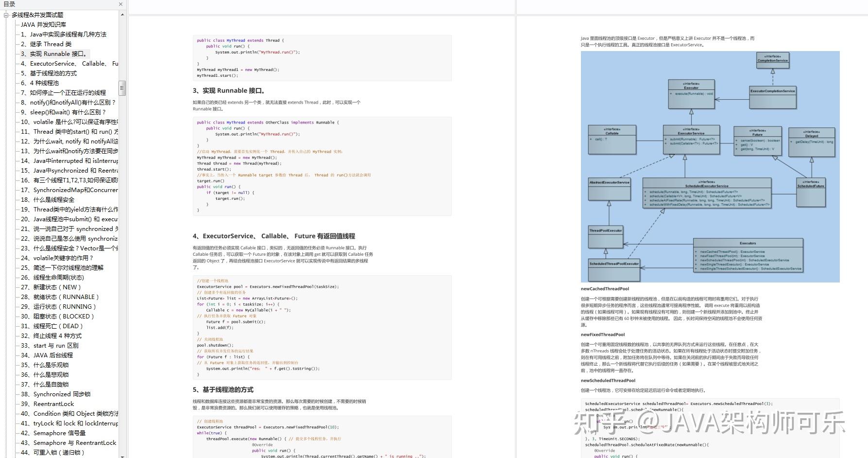
Task: Select 20、Java线程池中submit() entry
Action: (69, 219)
